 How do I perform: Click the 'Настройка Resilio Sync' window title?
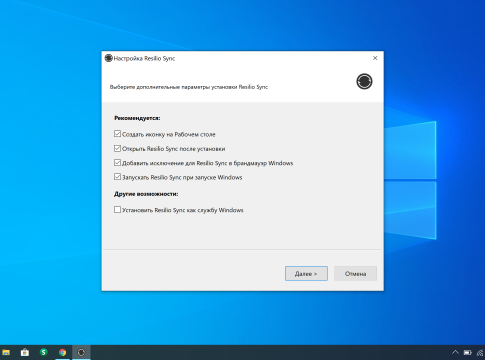tap(144, 58)
